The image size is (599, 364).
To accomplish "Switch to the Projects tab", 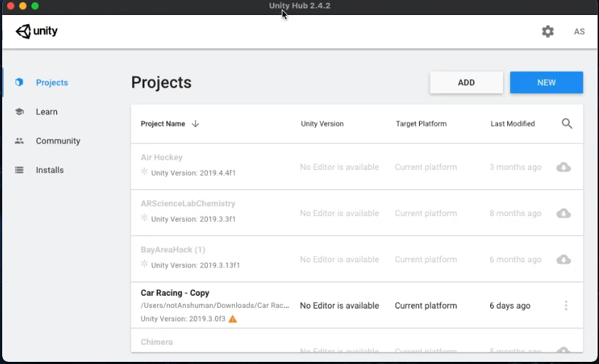I will click(x=51, y=82).
